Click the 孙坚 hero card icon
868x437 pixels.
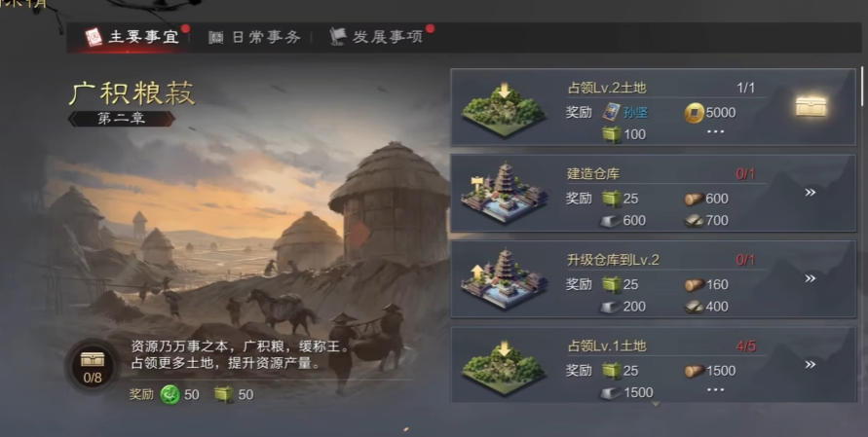coord(611,112)
